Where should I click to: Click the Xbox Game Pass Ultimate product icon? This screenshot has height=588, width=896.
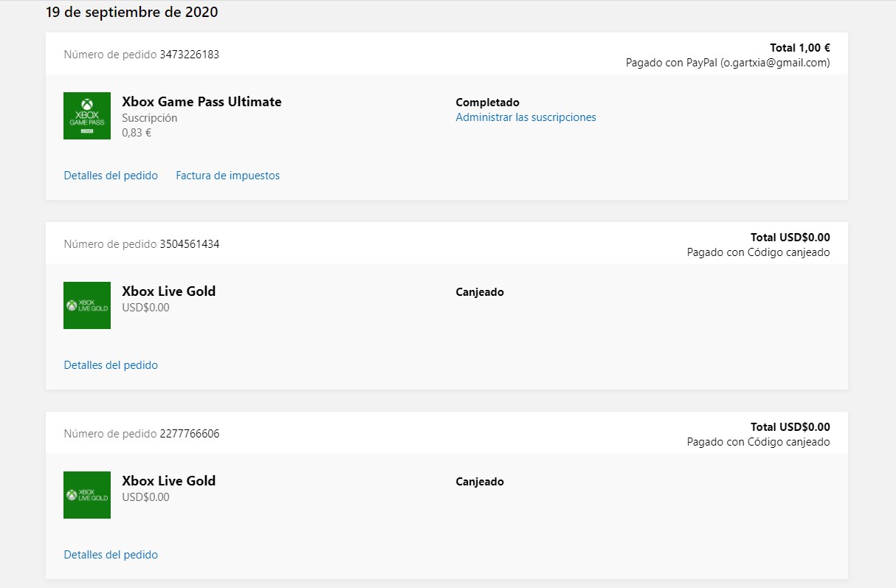(x=87, y=116)
